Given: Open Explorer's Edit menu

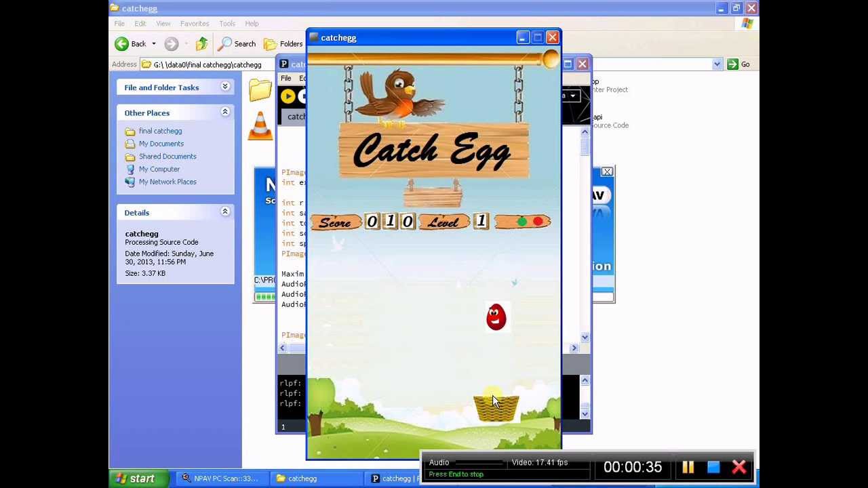Looking at the screenshot, I should pos(140,24).
